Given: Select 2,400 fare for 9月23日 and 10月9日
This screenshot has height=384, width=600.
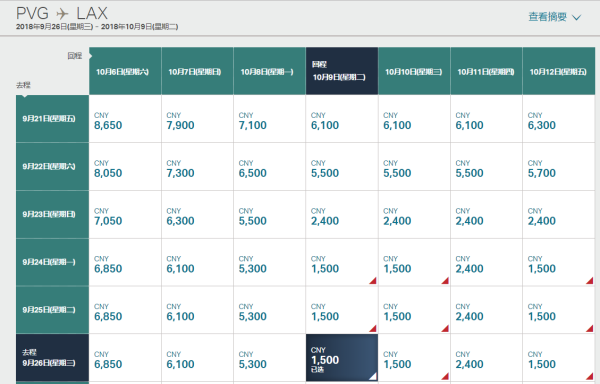Looking at the screenshot, I should (x=342, y=214).
